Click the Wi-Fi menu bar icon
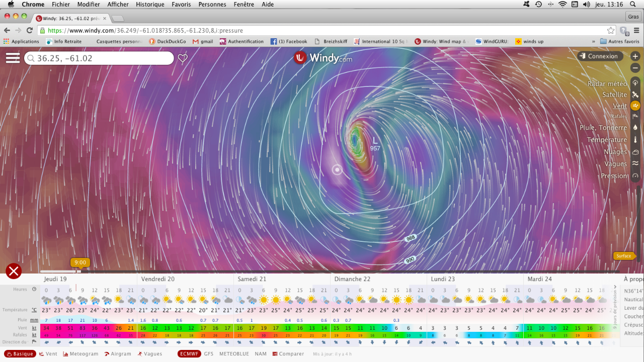644x362 pixels. (x=562, y=4)
